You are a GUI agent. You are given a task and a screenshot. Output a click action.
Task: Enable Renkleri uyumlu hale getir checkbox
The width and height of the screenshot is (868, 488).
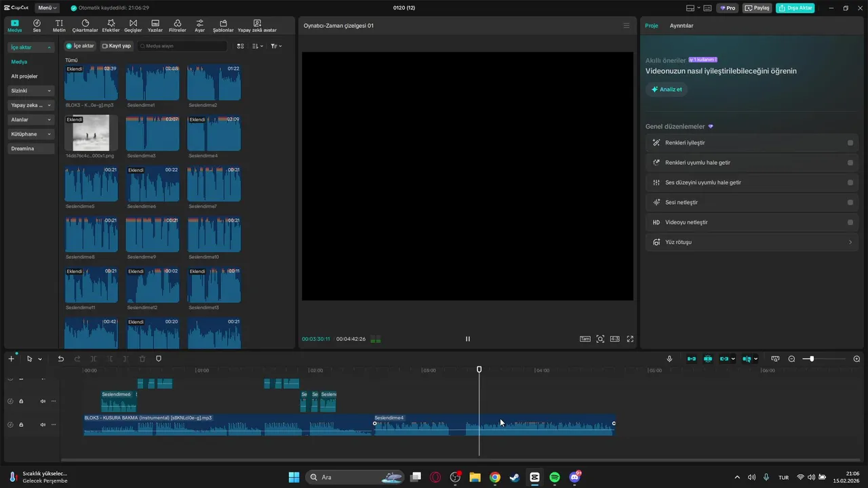coord(850,163)
